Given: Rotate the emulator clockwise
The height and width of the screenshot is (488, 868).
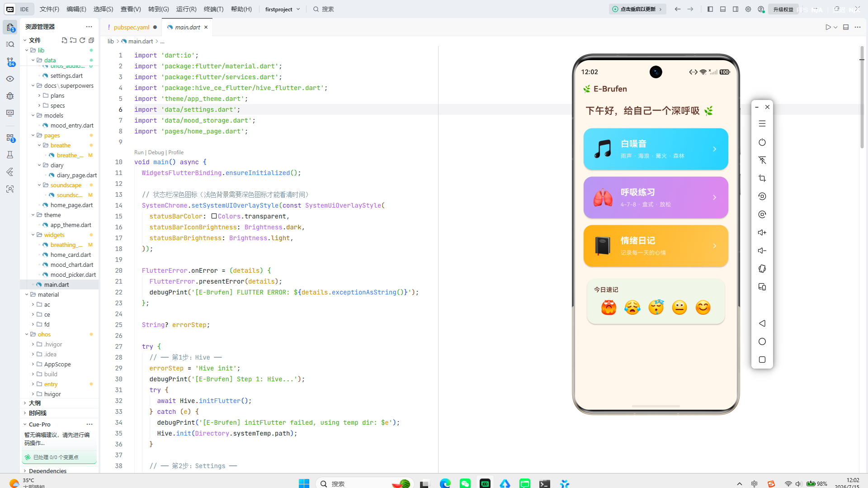Looking at the screenshot, I should tap(762, 214).
